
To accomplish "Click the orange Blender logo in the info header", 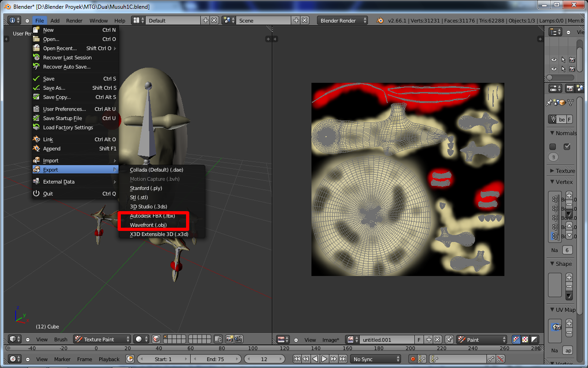I will pyautogui.click(x=379, y=21).
